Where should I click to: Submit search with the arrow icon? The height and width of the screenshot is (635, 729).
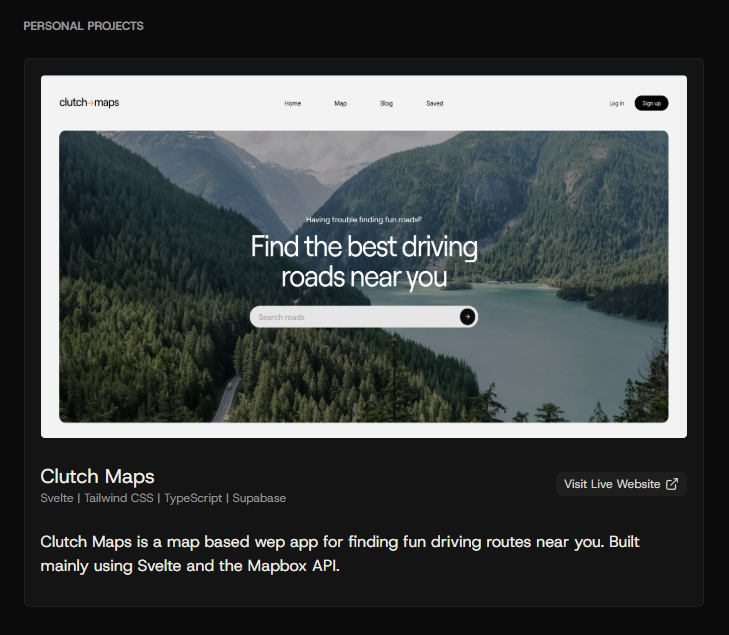[467, 317]
